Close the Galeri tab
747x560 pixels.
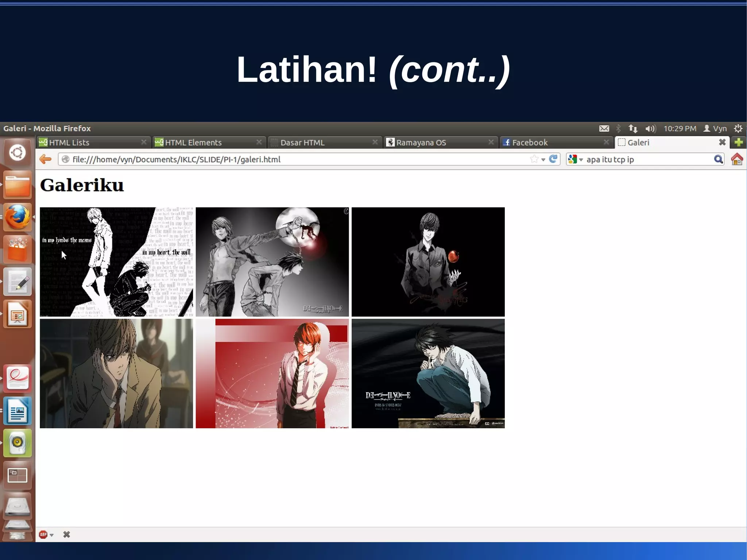click(722, 142)
